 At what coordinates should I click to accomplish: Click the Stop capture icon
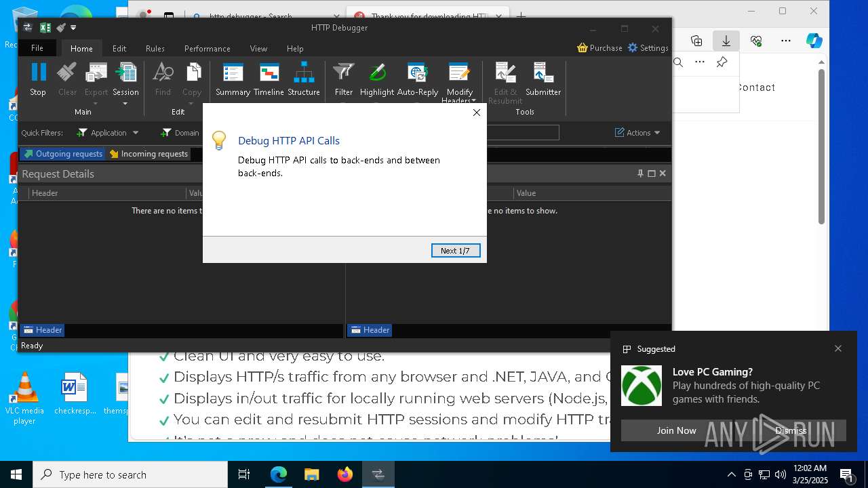click(x=38, y=73)
